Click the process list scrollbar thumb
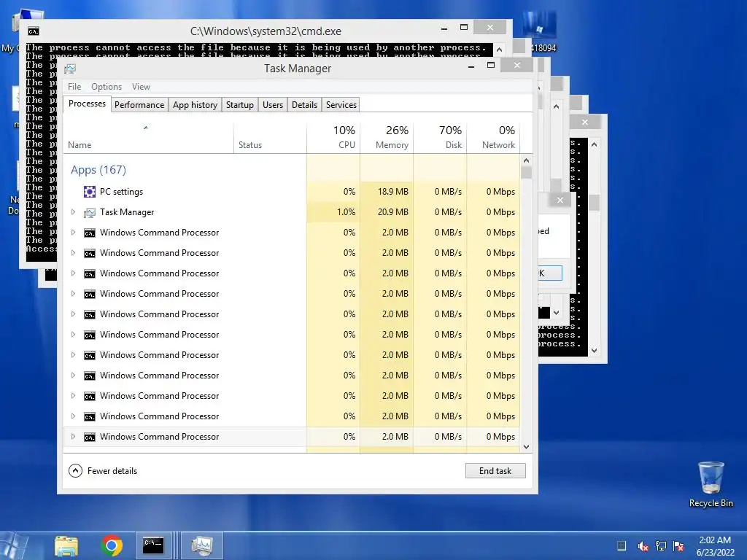 point(527,172)
